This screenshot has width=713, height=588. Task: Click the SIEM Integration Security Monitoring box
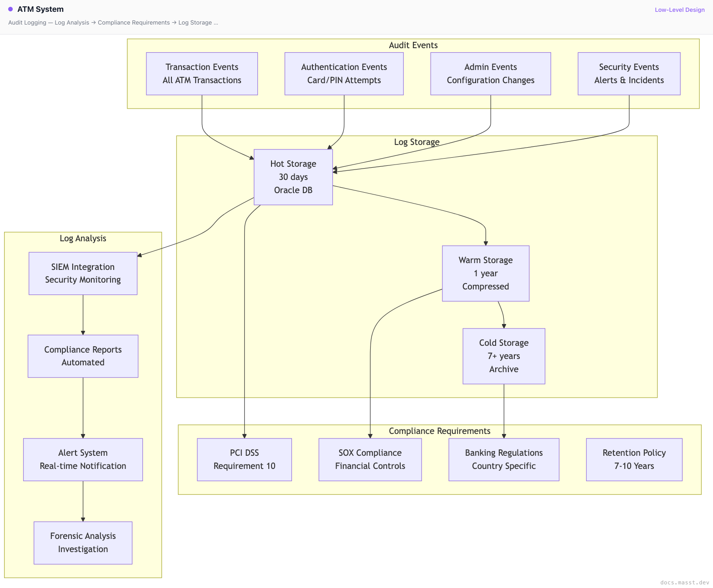[x=83, y=274]
